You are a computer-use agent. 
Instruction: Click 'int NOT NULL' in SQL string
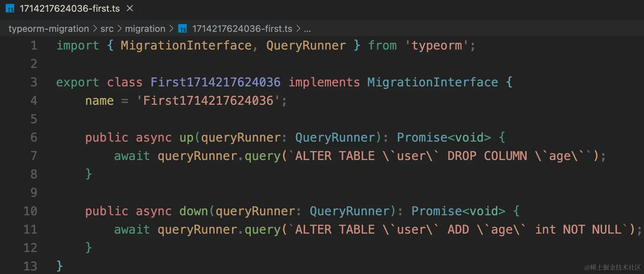click(x=578, y=229)
